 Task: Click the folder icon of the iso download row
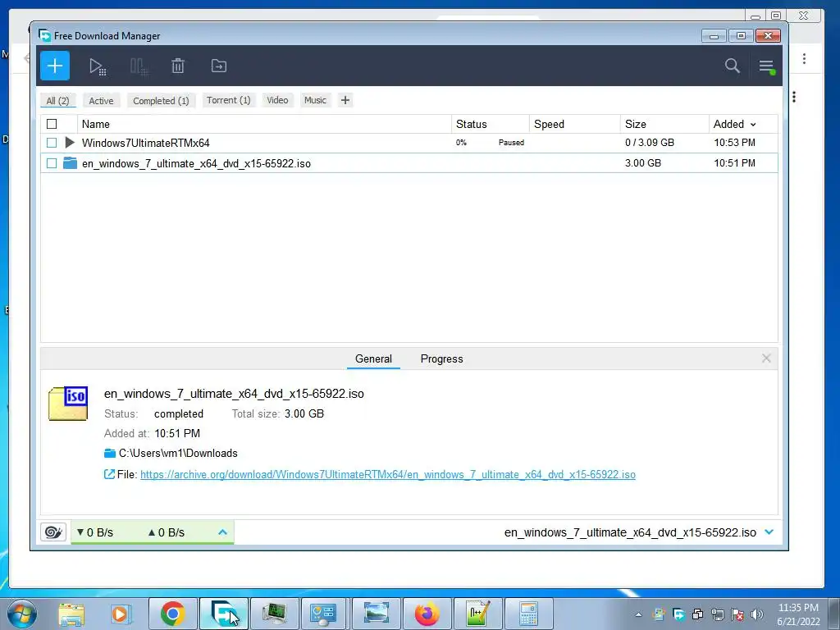[70, 163]
